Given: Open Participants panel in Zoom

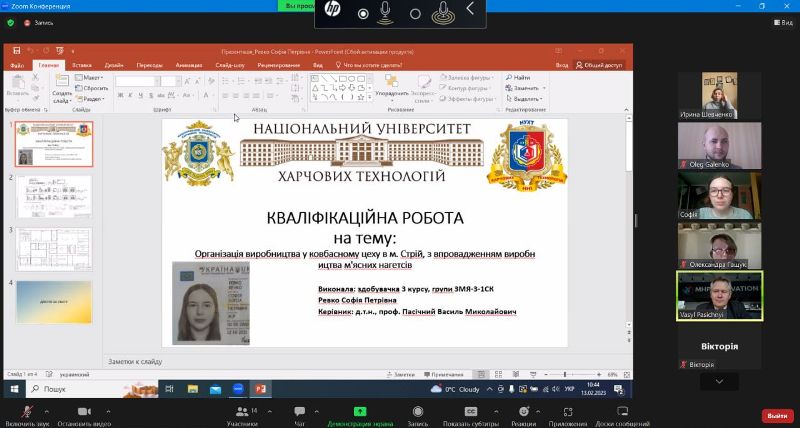Looking at the screenshot, I should [x=242, y=414].
